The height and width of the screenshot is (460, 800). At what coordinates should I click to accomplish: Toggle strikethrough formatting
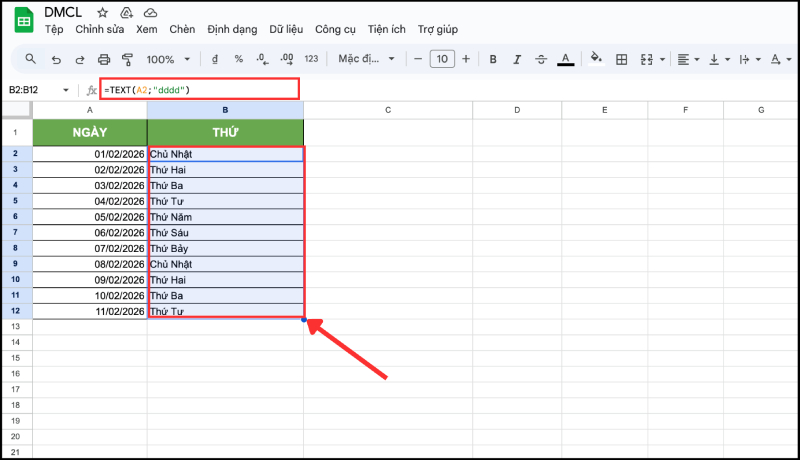(541, 59)
